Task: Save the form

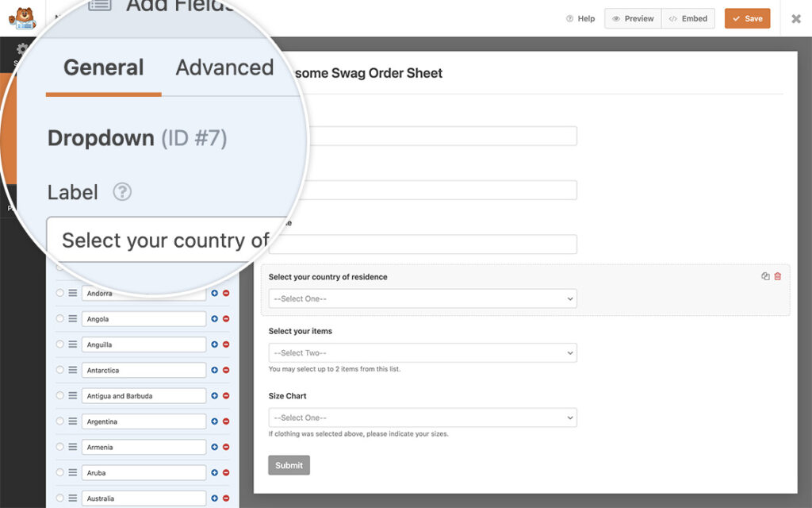Action: (x=746, y=18)
